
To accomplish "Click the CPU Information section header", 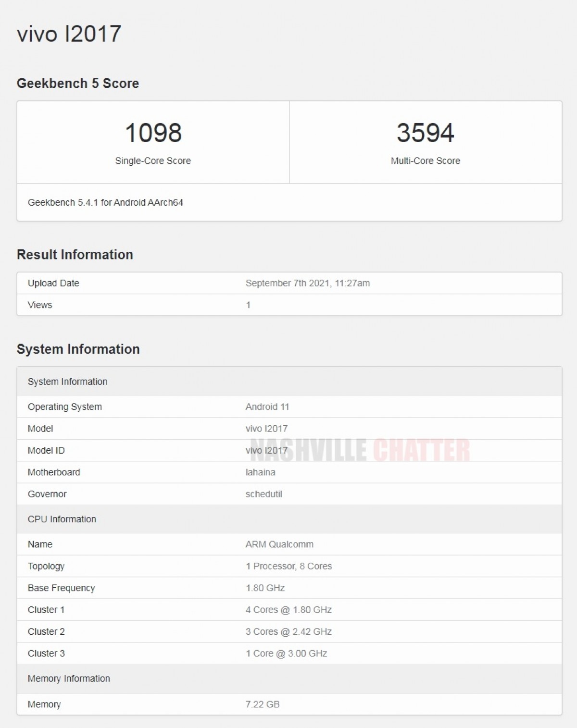I will click(x=61, y=519).
